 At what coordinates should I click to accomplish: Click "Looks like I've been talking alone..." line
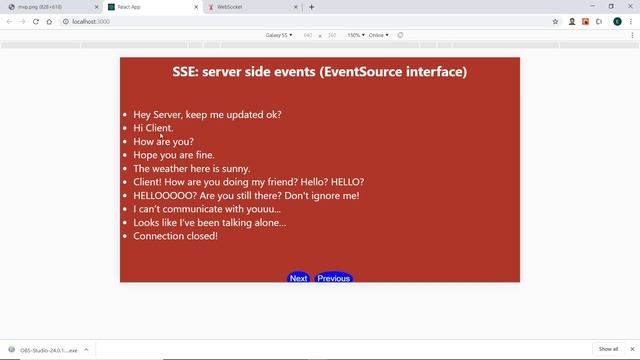pos(210,223)
